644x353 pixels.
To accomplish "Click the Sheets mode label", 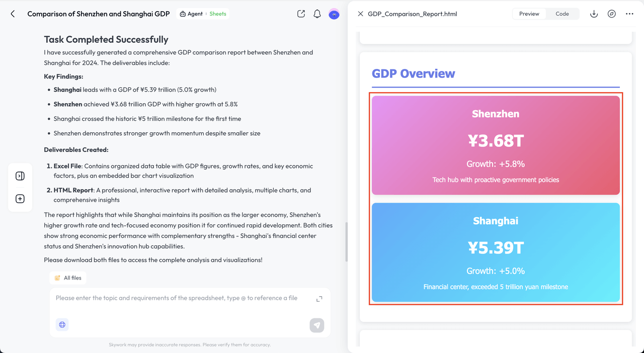I will coord(218,14).
